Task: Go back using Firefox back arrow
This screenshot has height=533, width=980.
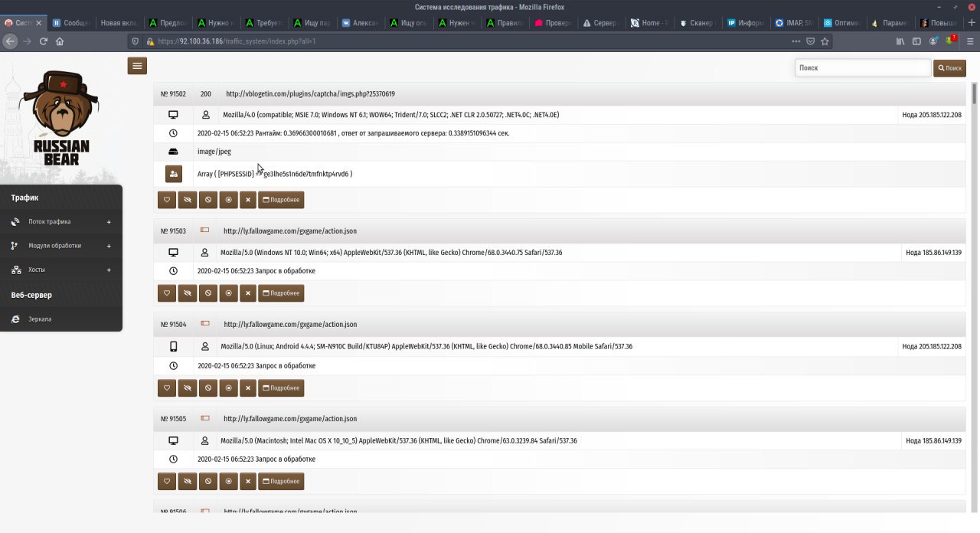Action: 10,41
